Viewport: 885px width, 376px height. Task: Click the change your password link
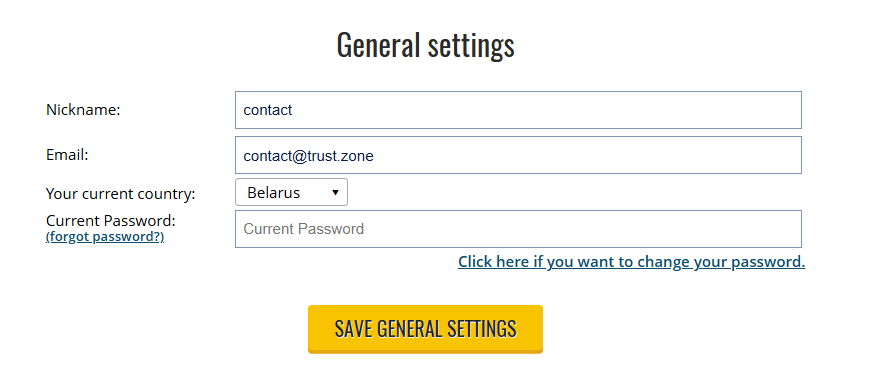[632, 262]
